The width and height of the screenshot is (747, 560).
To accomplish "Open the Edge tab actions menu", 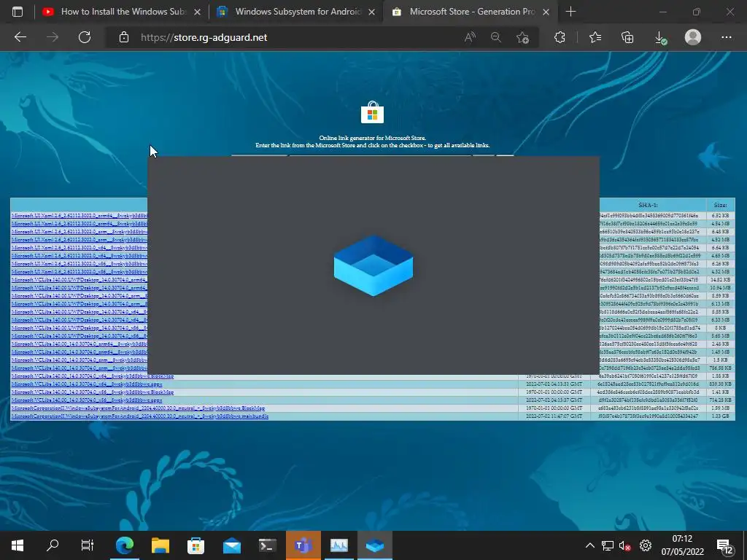I will [18, 12].
